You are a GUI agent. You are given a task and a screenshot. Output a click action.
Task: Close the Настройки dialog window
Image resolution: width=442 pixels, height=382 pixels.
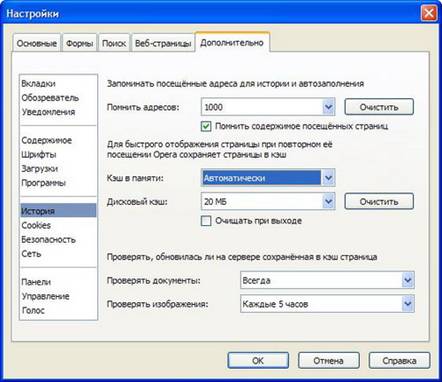429,14
